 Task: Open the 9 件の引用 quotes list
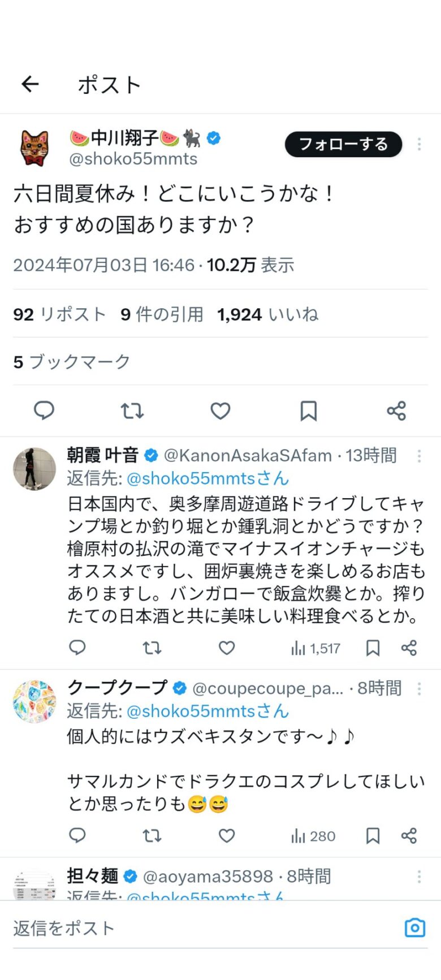tap(162, 314)
